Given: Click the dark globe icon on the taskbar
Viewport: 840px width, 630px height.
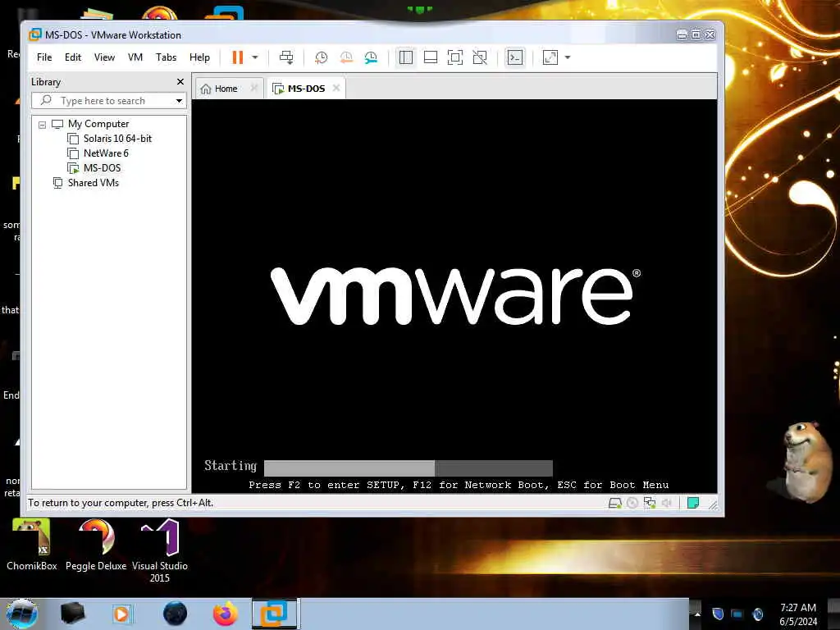Looking at the screenshot, I should pyautogui.click(x=175, y=614).
